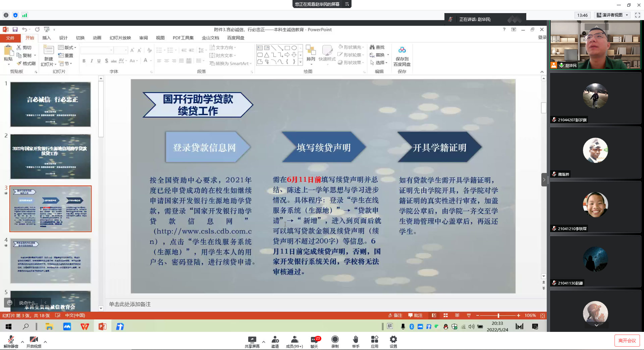This screenshot has height=350, width=644.
Task: Open the shared-screen banner menu icon
Action: [x=347, y=4]
